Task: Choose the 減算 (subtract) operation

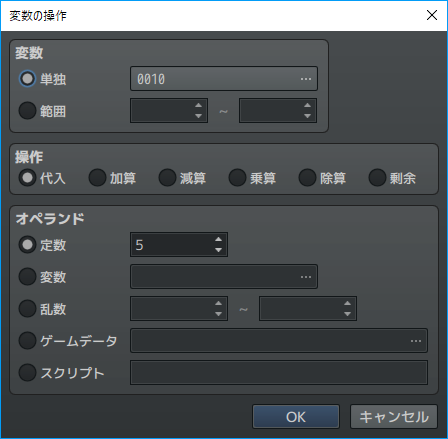Action: [167, 178]
